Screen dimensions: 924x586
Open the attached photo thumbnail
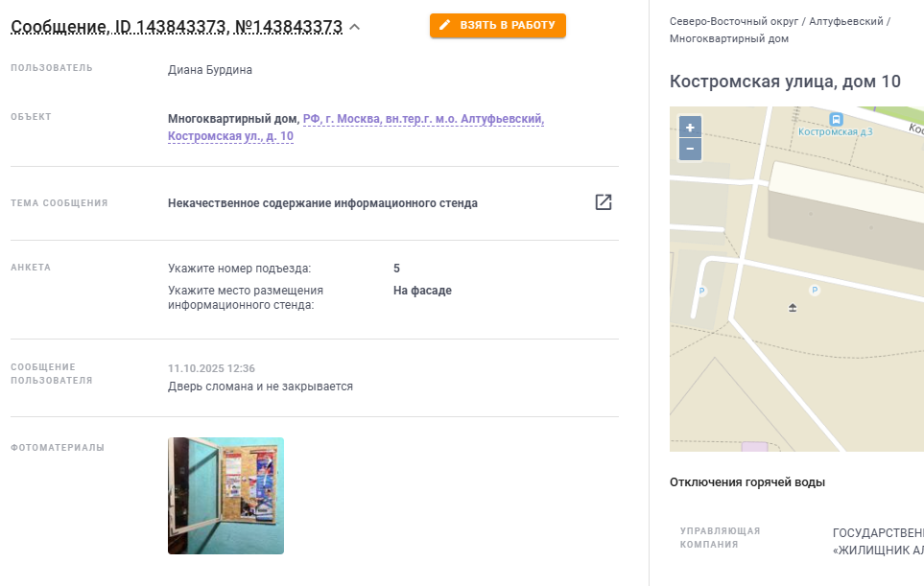tap(225, 496)
